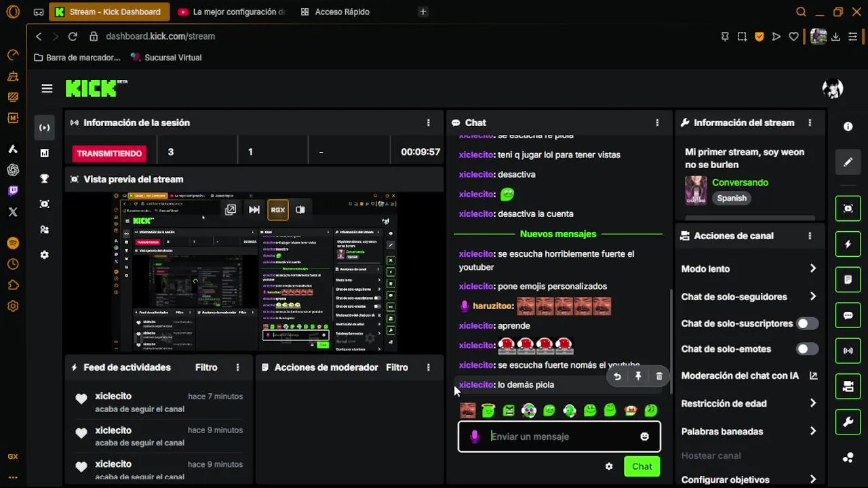Open user avatar at top right of dashboard
This screenshot has height=488, width=868.
pyautogui.click(x=833, y=88)
